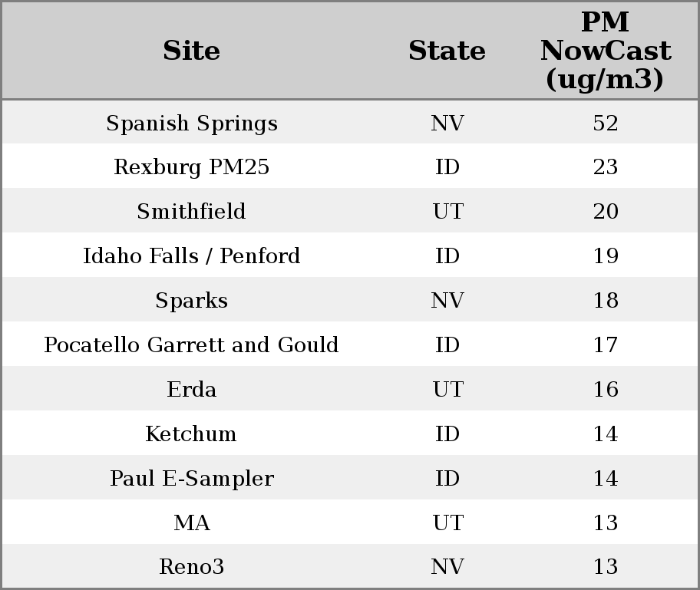Image resolution: width=700 pixels, height=590 pixels.
Task: Select the Smithfield site cell
Action: [x=191, y=212]
